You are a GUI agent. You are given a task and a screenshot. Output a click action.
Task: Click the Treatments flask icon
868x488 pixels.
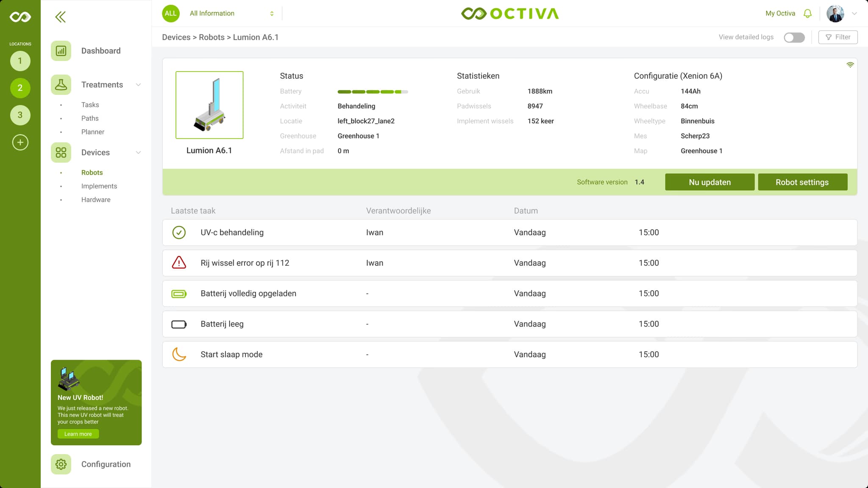pyautogui.click(x=61, y=85)
